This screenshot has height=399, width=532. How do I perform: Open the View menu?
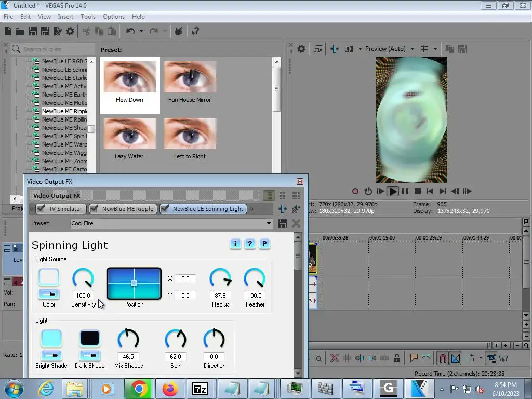44,17
